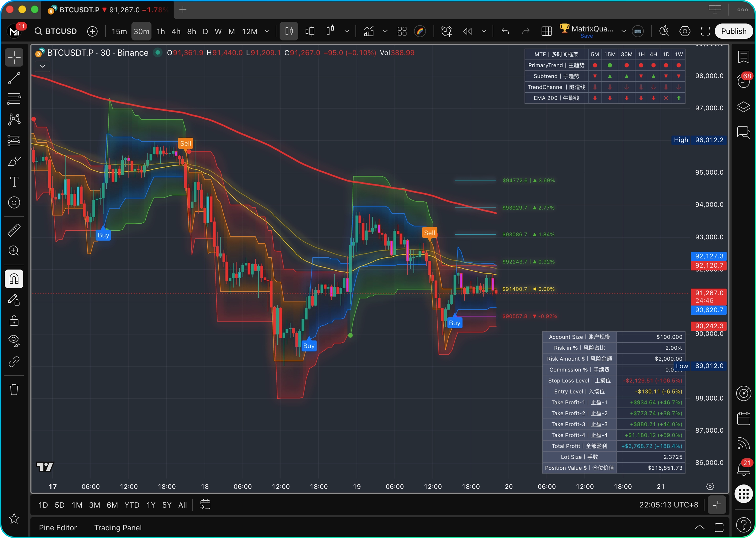Collapse the indicator legend chevron under symbol
756x538 pixels.
click(x=42, y=66)
